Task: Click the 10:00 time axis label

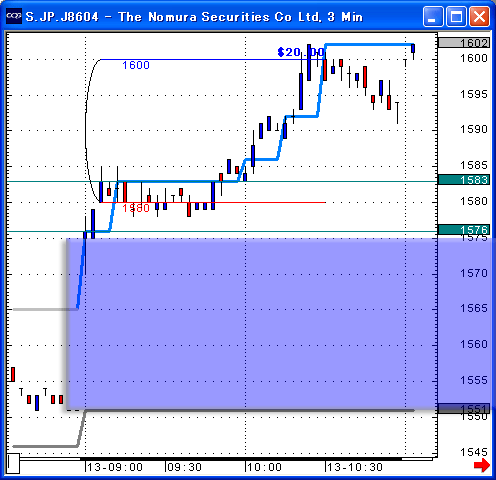Action: pos(264,467)
